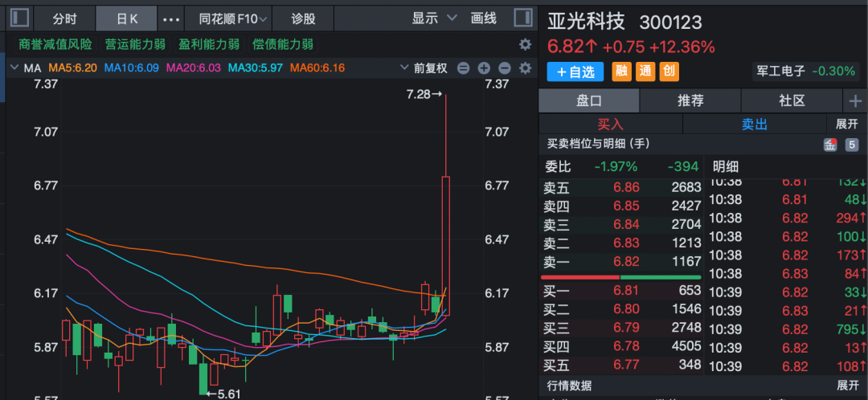Switch to the 社区 community tab
Viewport: 868px width, 400px height.
click(x=792, y=100)
